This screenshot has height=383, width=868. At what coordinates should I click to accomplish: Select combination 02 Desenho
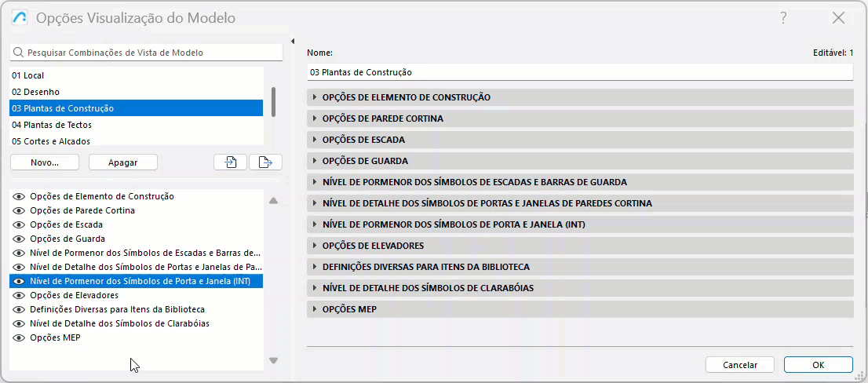(x=137, y=92)
